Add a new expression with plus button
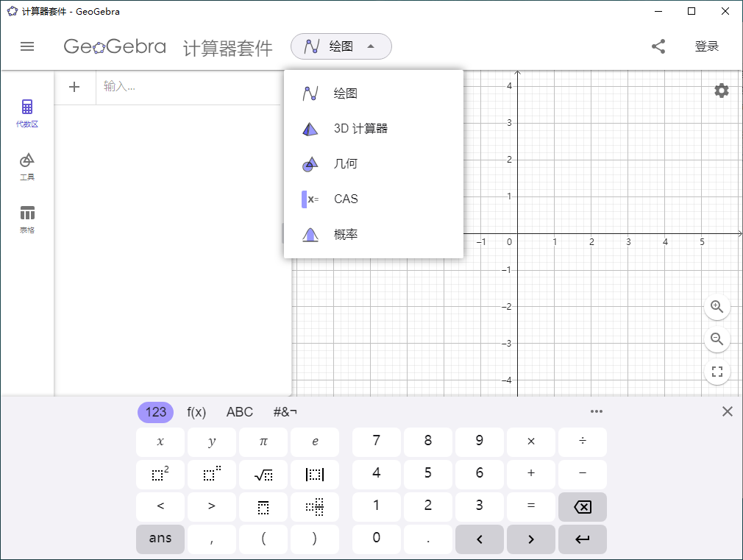 (x=74, y=86)
